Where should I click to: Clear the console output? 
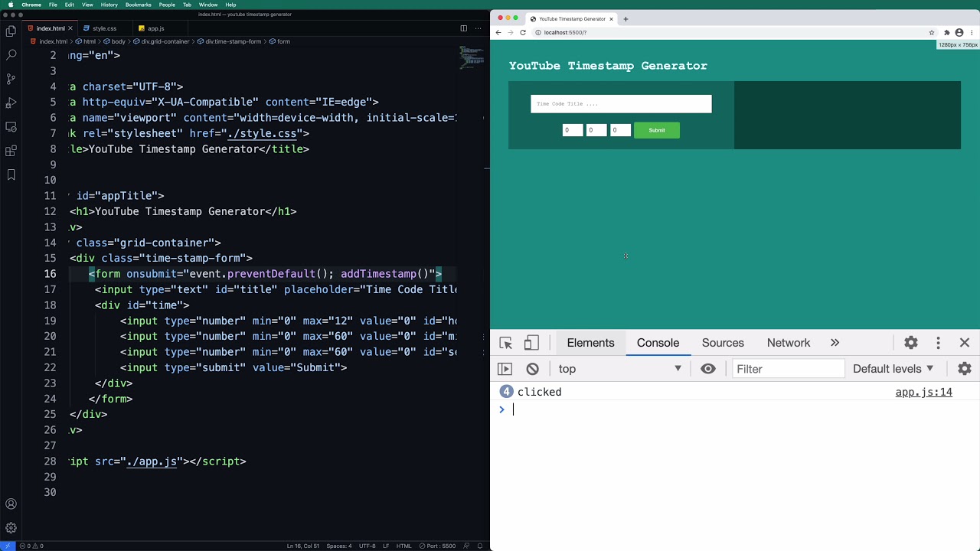click(x=532, y=369)
